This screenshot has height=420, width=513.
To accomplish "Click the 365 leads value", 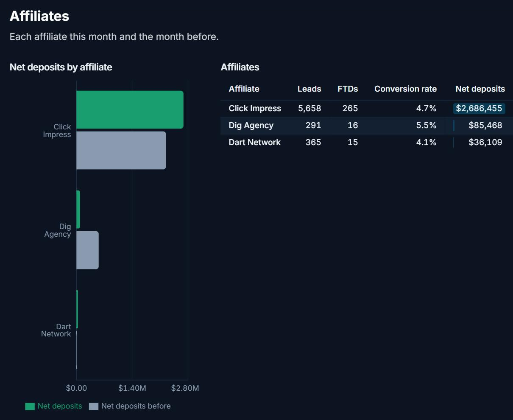I will [x=313, y=142].
